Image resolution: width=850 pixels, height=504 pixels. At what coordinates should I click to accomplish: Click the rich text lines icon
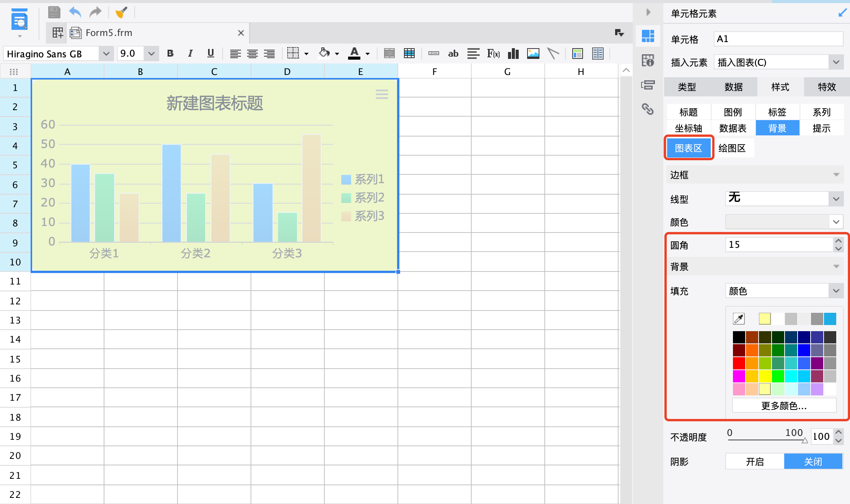pyautogui.click(x=473, y=54)
